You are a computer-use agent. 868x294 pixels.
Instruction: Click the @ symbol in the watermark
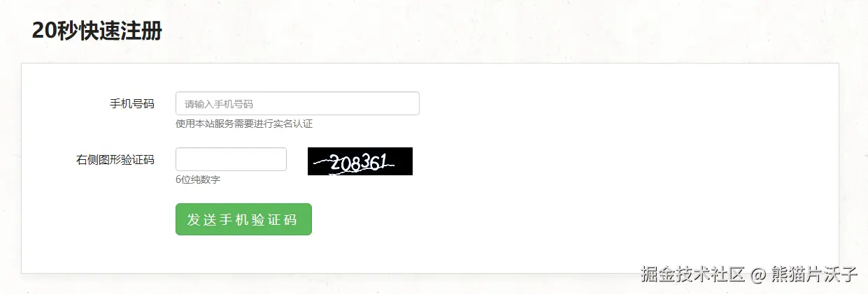pos(758,274)
